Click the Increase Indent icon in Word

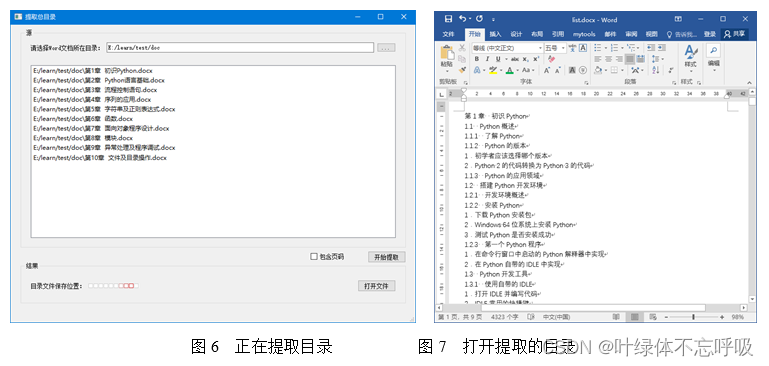click(662, 48)
